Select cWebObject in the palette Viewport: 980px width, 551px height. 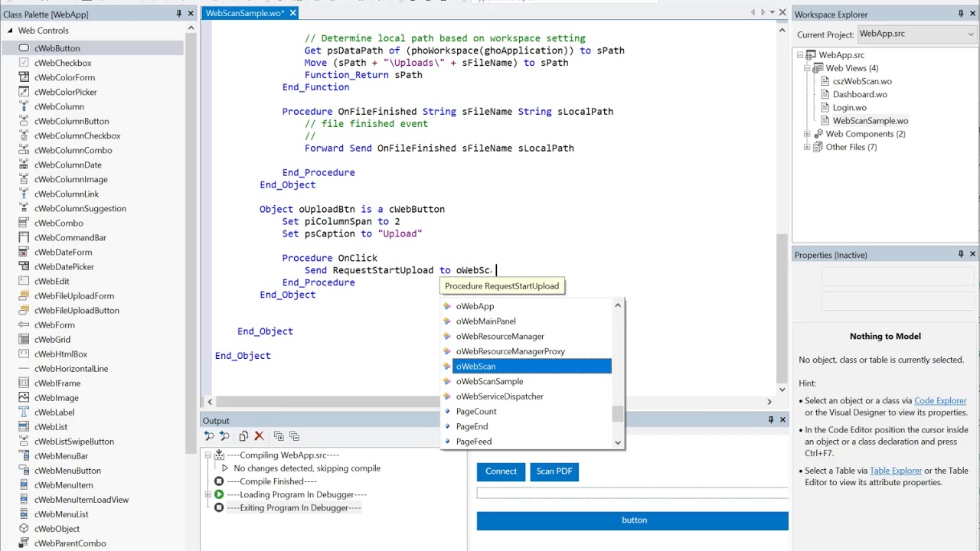pyautogui.click(x=57, y=528)
